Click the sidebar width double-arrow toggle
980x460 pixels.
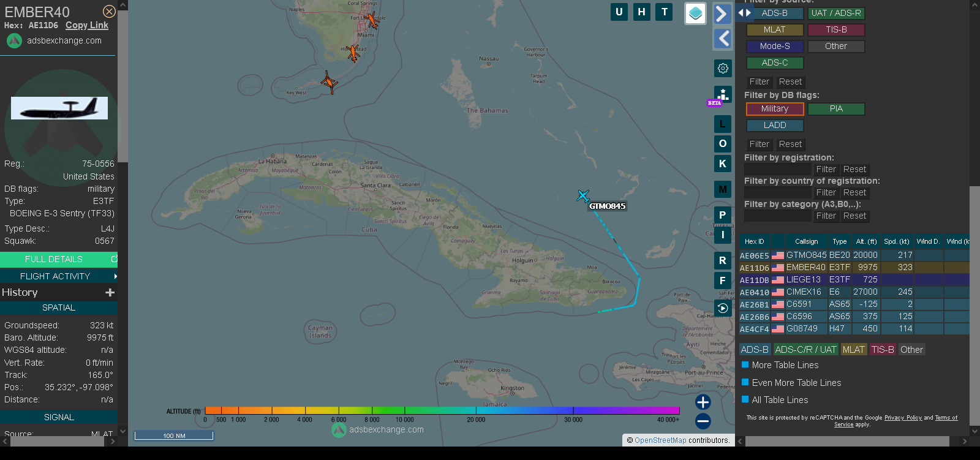744,12
